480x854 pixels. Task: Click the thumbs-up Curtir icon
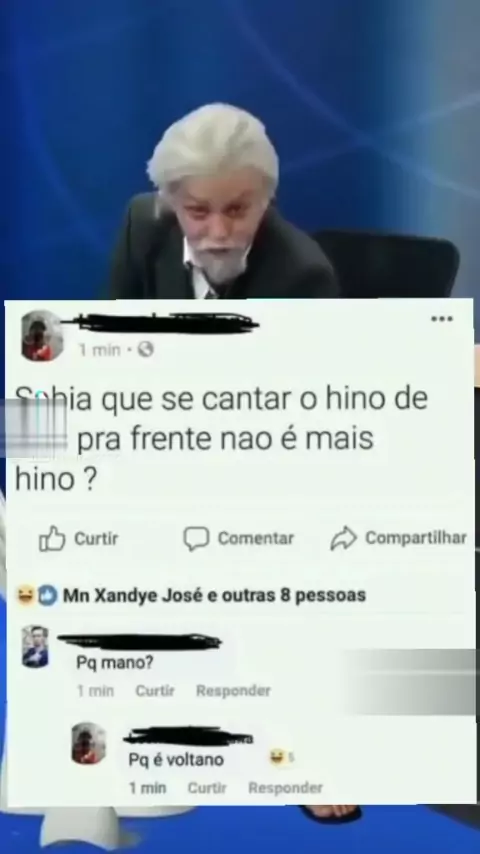[52, 538]
